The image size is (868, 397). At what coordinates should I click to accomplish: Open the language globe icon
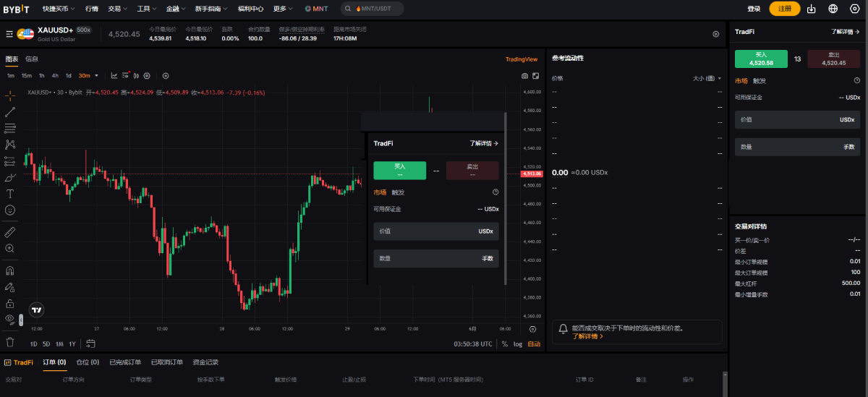[x=833, y=9]
